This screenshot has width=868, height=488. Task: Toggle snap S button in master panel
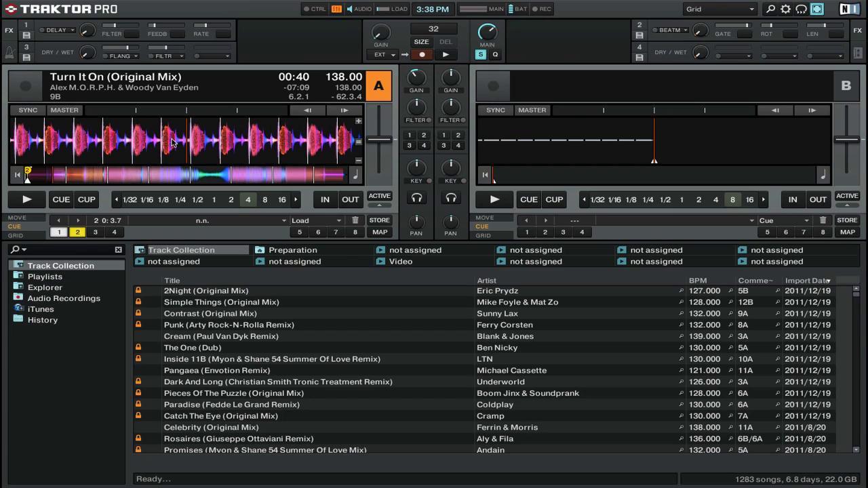(x=481, y=55)
